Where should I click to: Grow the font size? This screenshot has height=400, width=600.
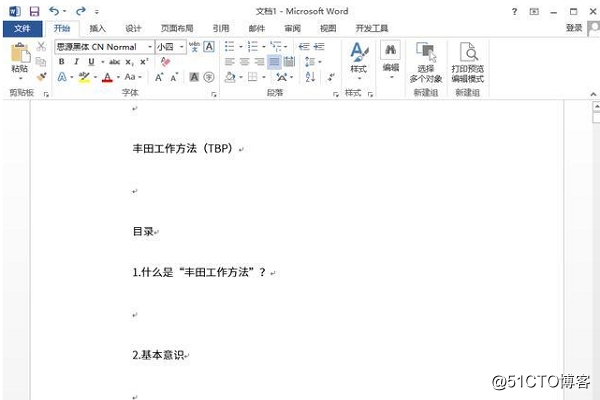click(x=159, y=77)
